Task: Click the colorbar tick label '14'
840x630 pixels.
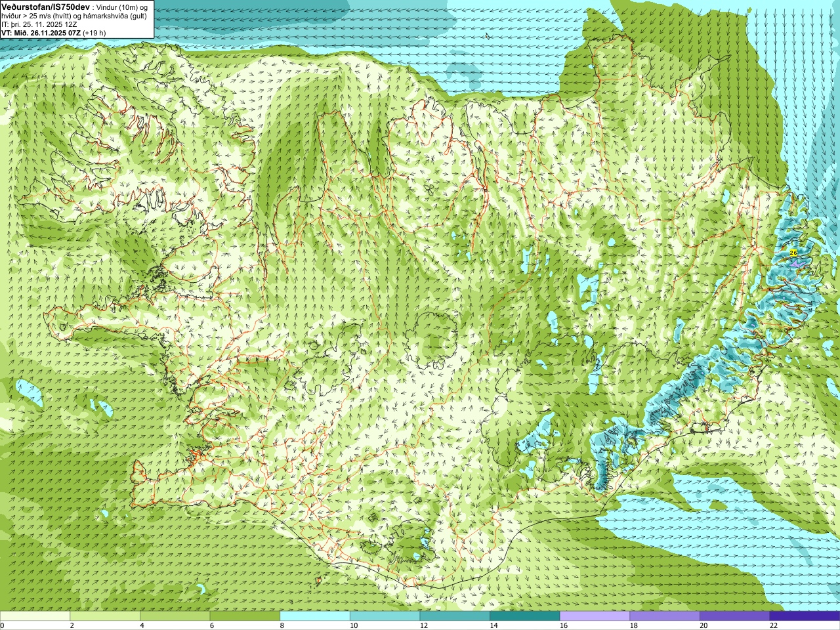Action: [493, 625]
